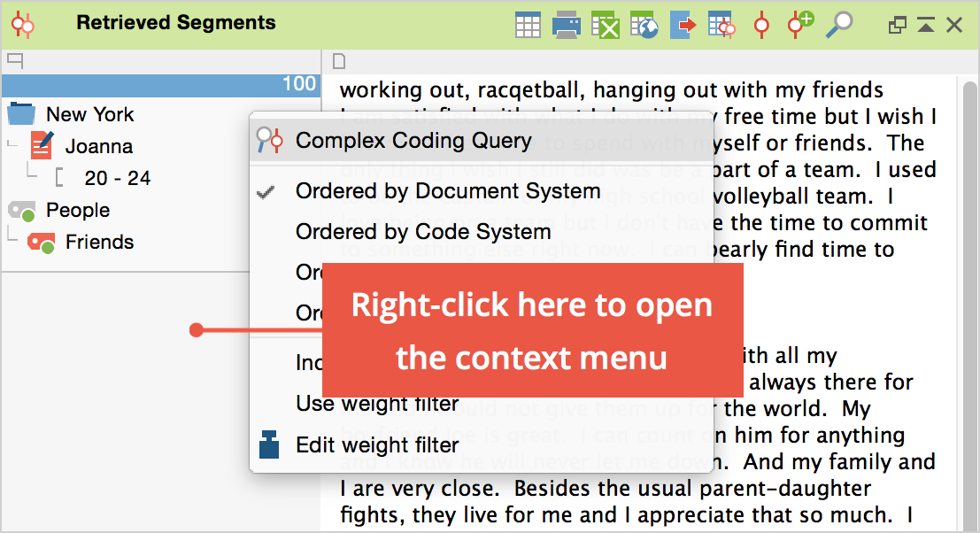Click the text line "fights, they live for me"

[627, 515]
